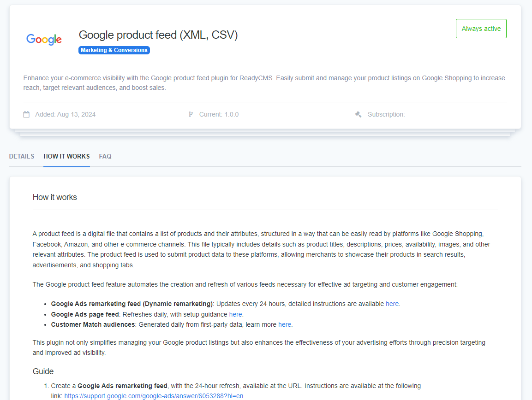
Task: Click the Always active button
Action: 481,29
